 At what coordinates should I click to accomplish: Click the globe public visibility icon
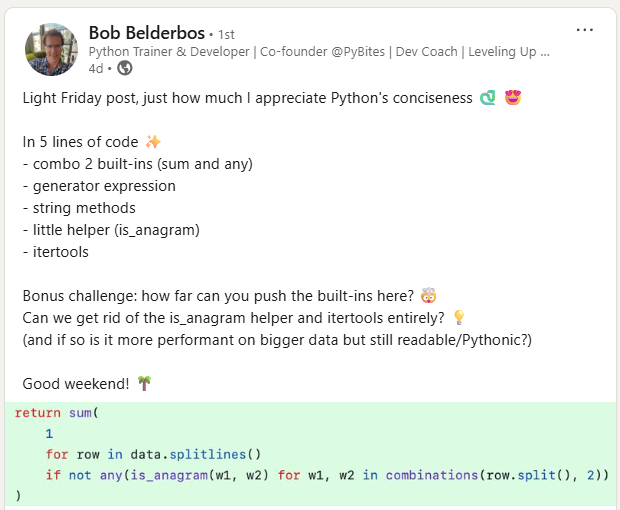click(124, 68)
